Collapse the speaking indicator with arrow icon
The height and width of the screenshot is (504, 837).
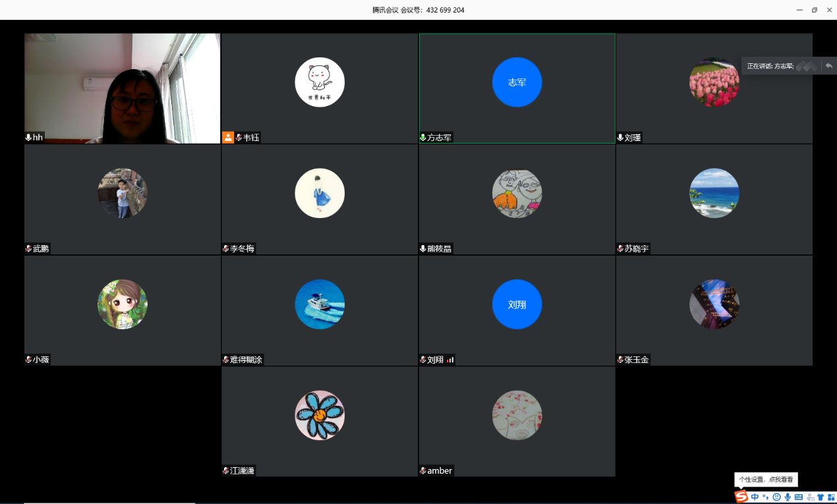[828, 66]
